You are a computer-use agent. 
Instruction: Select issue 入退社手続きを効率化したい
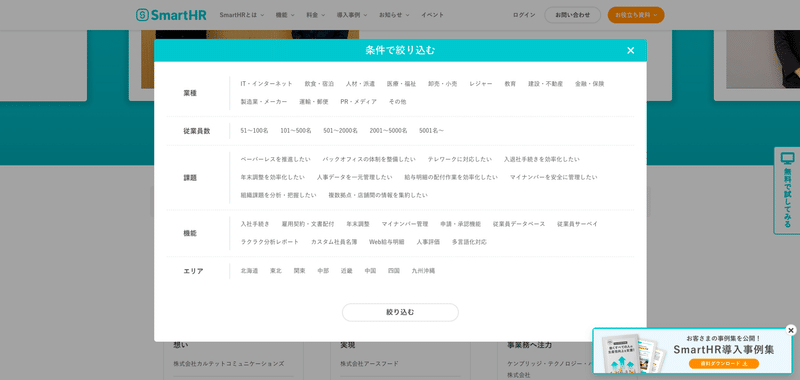tap(541, 159)
